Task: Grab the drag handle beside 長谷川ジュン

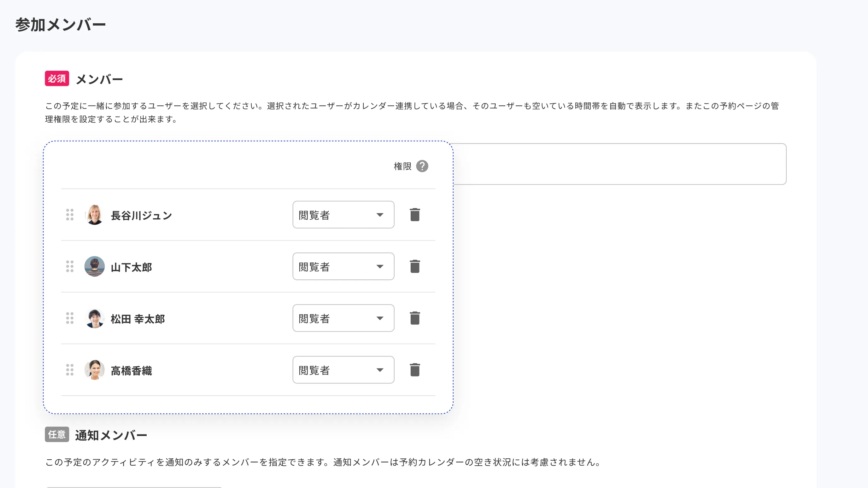Action: pos(69,215)
